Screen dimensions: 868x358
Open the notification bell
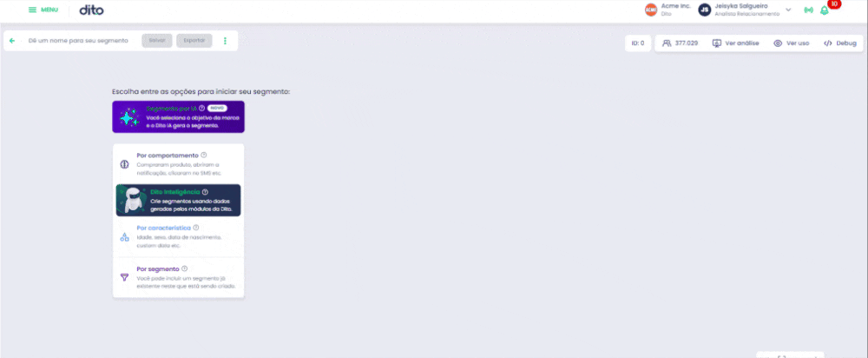pos(824,10)
